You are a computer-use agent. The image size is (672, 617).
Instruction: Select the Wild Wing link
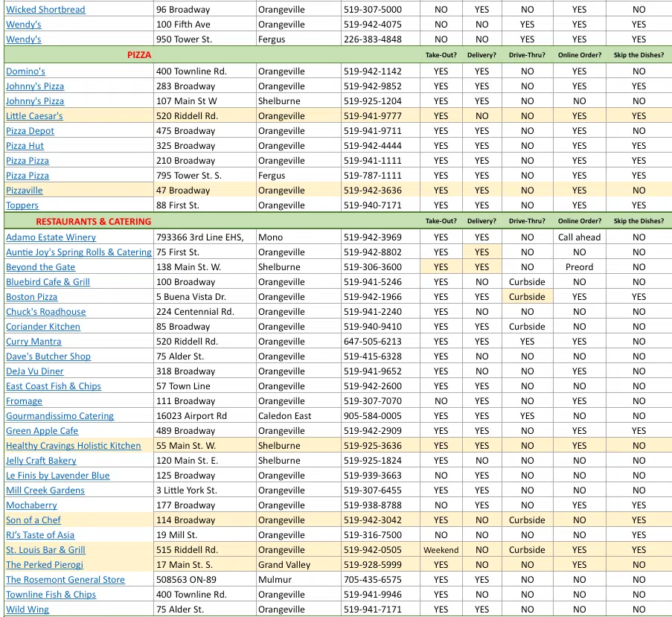point(28,610)
